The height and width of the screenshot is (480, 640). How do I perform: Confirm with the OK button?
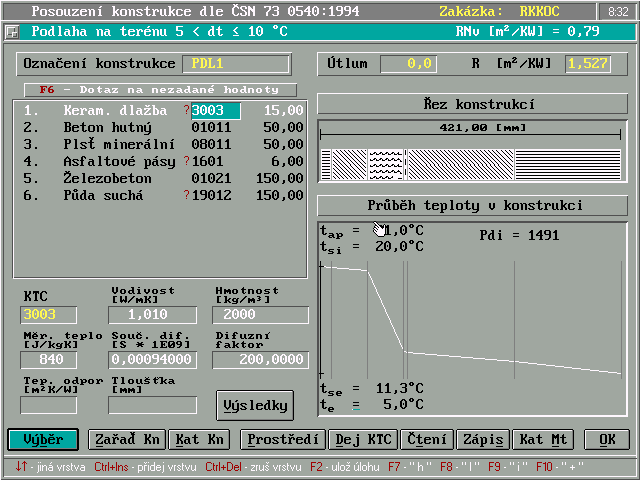pos(606,439)
